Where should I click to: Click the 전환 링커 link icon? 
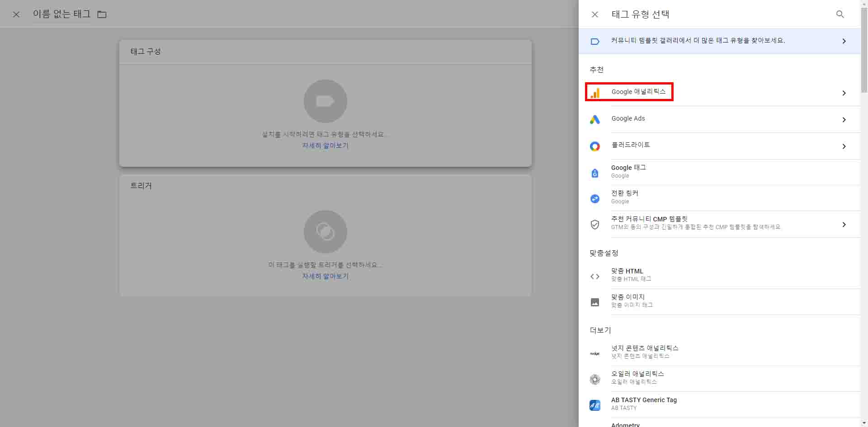click(x=595, y=199)
